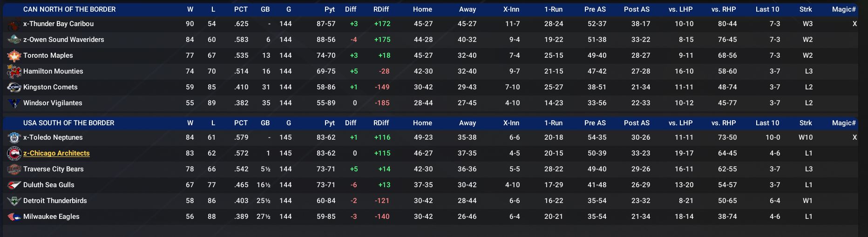Click the Toronto Maples maple leaf logo

pos(14,56)
